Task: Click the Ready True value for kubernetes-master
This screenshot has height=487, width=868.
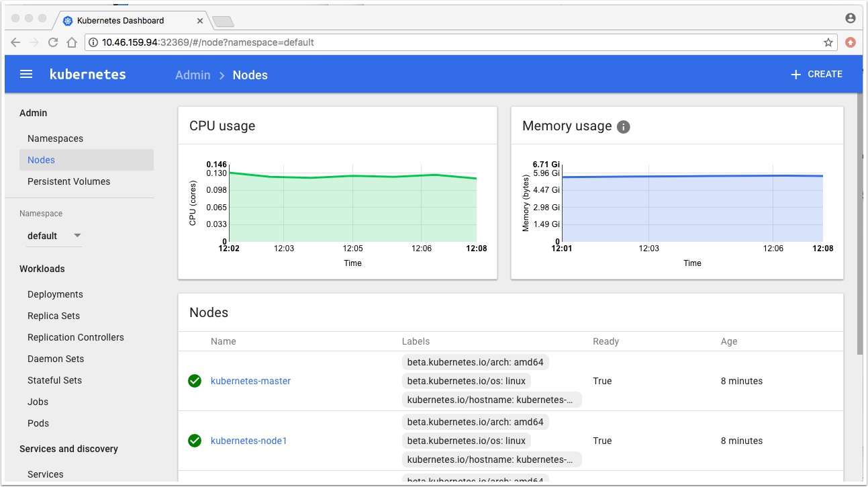Action: pos(602,381)
